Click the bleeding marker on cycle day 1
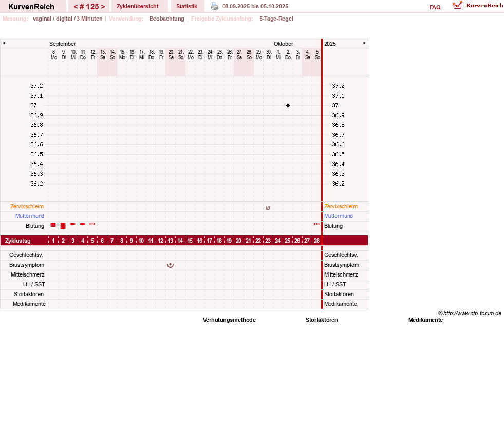Image resolution: width=504 pixels, height=422 pixels. pos(53,225)
